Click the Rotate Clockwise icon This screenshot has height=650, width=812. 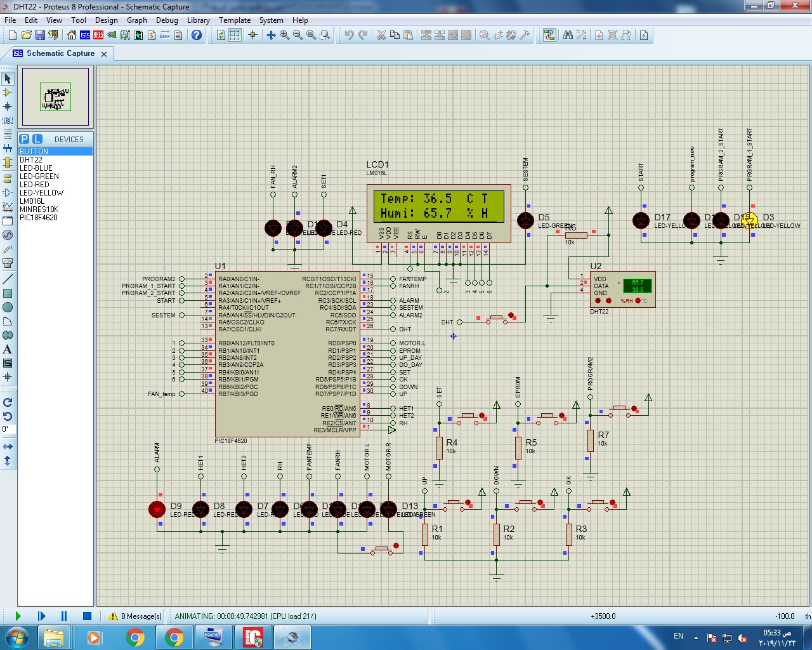click(8, 402)
